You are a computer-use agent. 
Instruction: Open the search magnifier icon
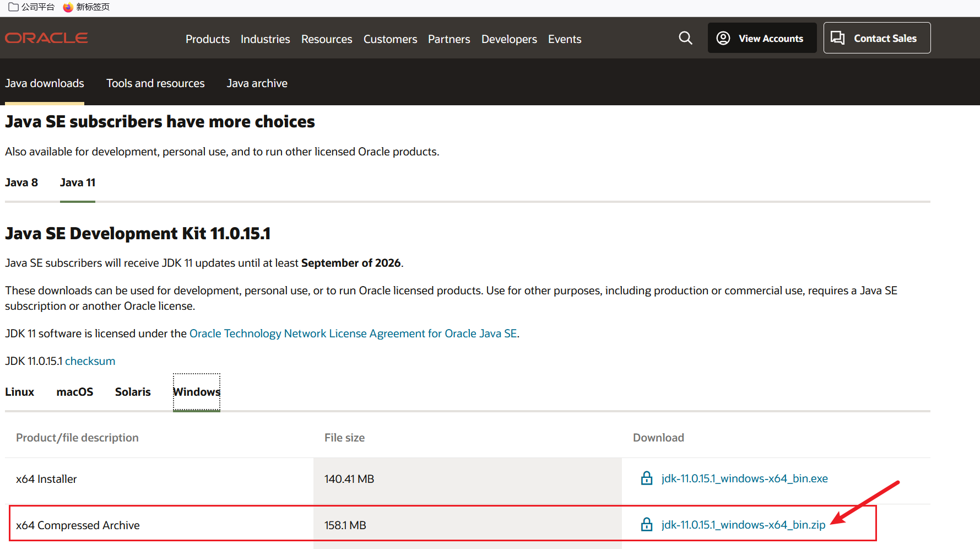pyautogui.click(x=685, y=38)
